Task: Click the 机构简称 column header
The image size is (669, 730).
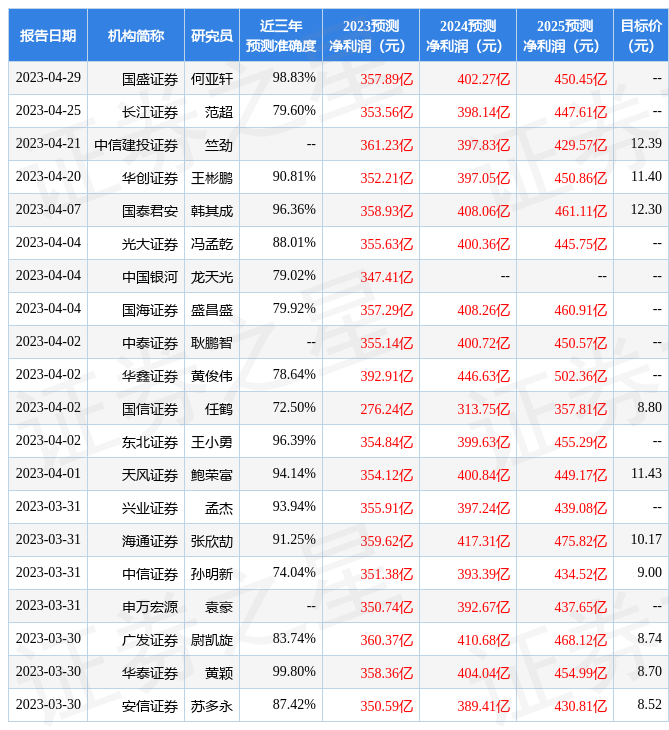Action: (136, 36)
